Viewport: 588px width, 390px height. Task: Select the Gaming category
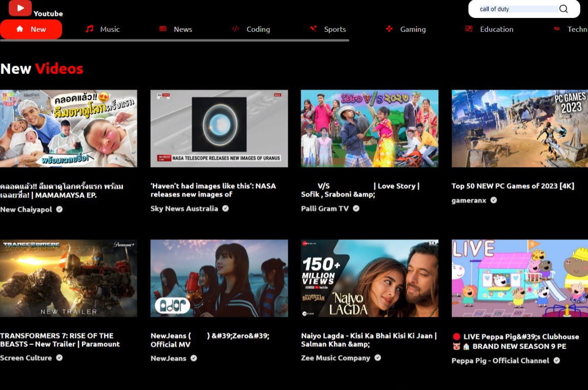pyautogui.click(x=406, y=29)
